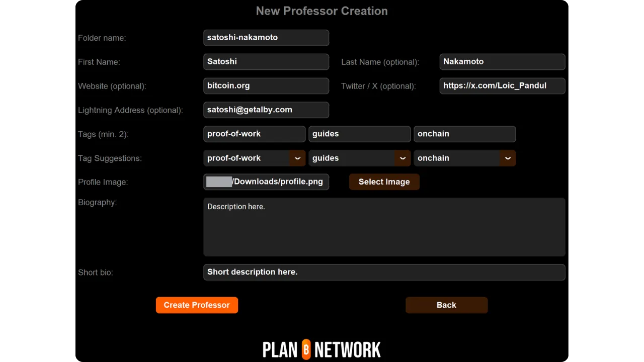Image resolution: width=644 pixels, height=362 pixels.
Task: Focus the Lightning Address input field
Action: [x=266, y=110]
